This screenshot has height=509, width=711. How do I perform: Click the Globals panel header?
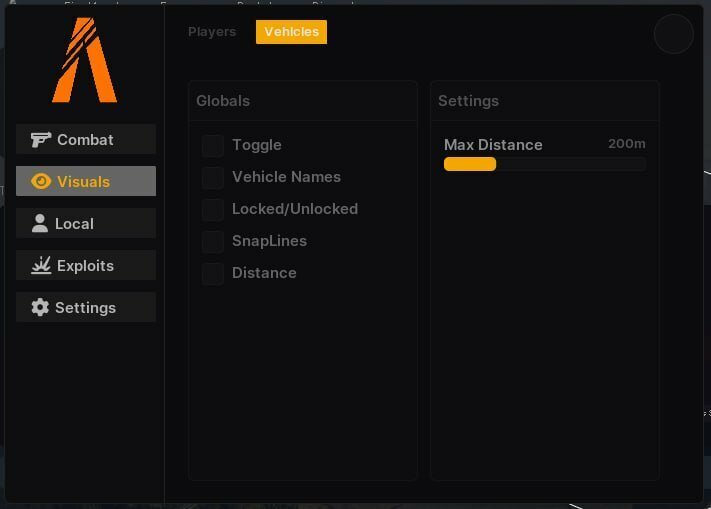[x=223, y=101]
